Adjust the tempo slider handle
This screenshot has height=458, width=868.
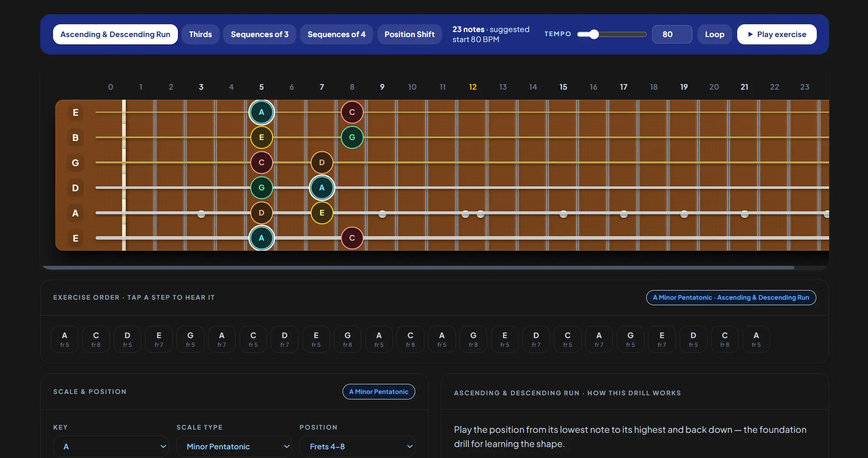click(x=594, y=34)
